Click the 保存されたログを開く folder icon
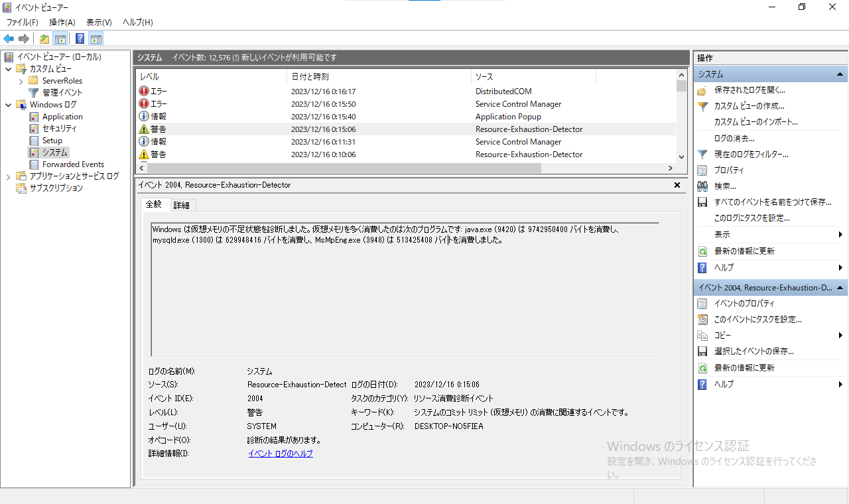The image size is (849, 504). [702, 90]
